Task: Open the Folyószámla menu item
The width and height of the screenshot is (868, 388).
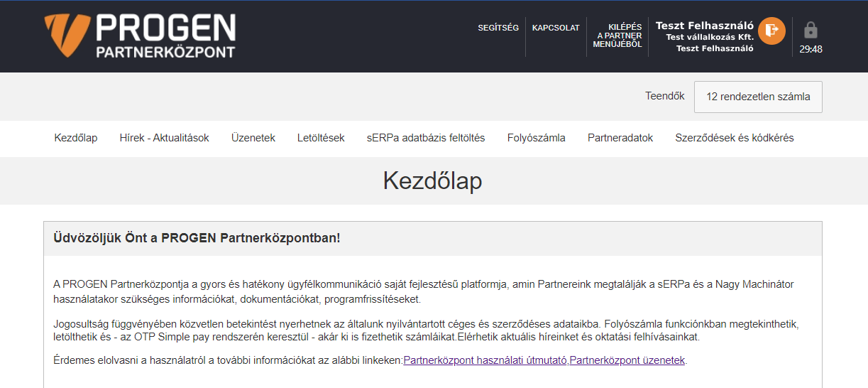Action: click(x=537, y=138)
